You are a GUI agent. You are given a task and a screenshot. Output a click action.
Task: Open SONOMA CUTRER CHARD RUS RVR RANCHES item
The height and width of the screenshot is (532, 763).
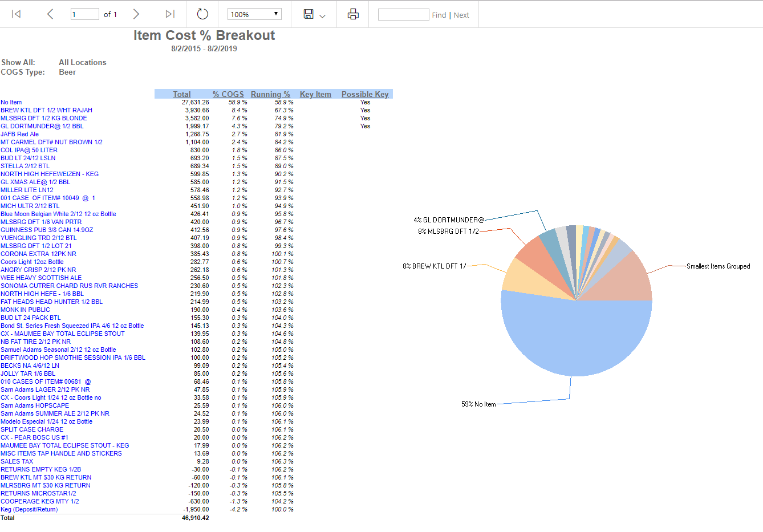pos(70,286)
